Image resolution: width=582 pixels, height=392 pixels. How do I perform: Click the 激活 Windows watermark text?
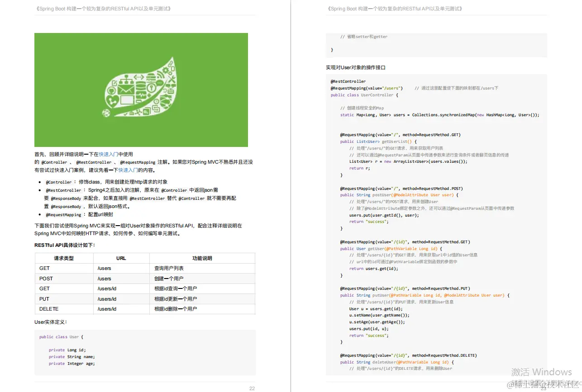pyautogui.click(x=541, y=372)
